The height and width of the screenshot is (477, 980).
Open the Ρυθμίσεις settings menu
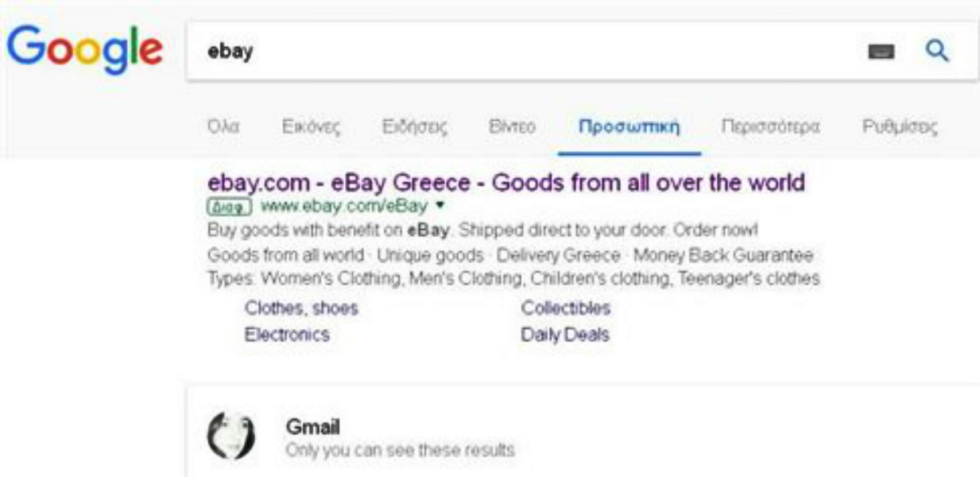click(901, 127)
